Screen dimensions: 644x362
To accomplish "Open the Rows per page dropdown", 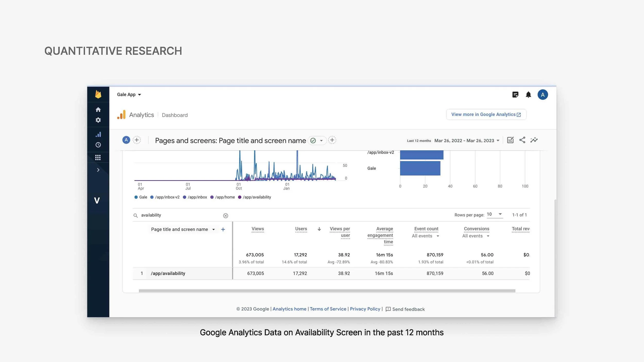I will pos(495,214).
